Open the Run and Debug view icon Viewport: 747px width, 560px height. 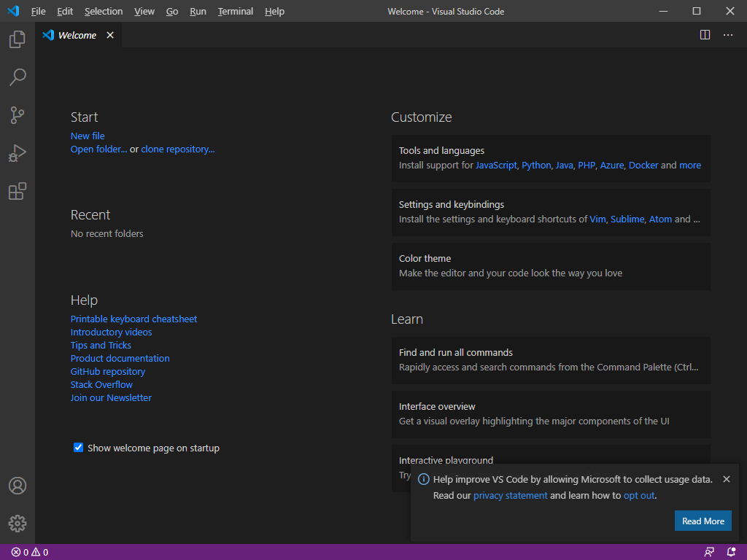click(x=18, y=153)
